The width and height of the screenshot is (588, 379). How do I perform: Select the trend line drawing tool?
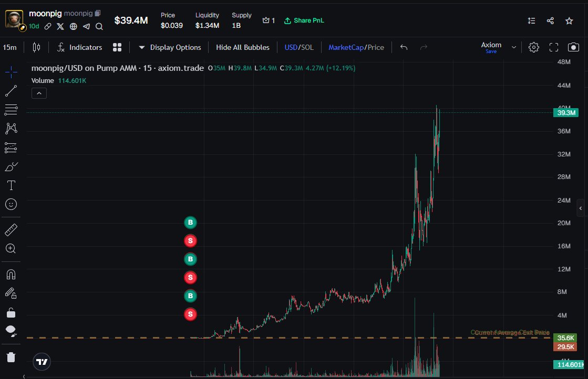pyautogui.click(x=11, y=91)
